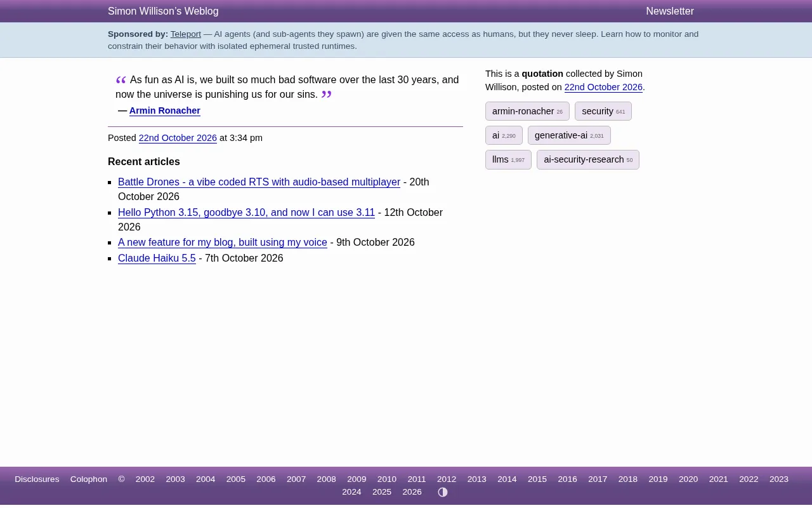Image resolution: width=812 pixels, height=508 pixels.
Task: Select the security tag
Action: pos(603,111)
